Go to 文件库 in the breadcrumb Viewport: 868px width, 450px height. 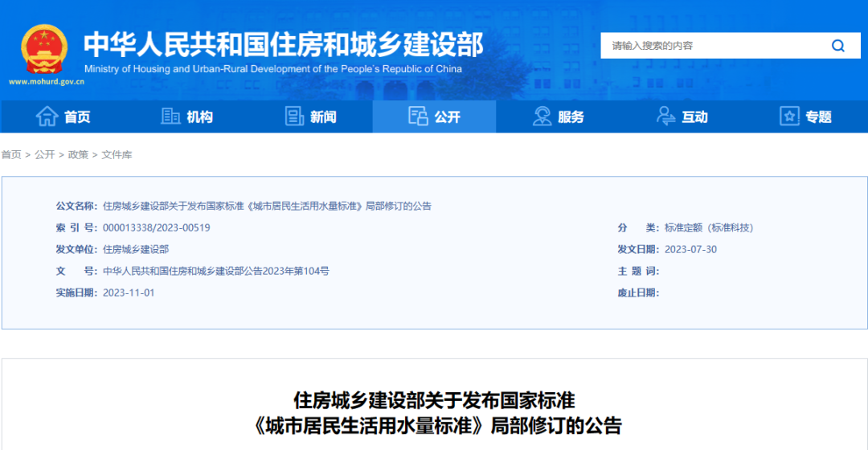pos(117,154)
